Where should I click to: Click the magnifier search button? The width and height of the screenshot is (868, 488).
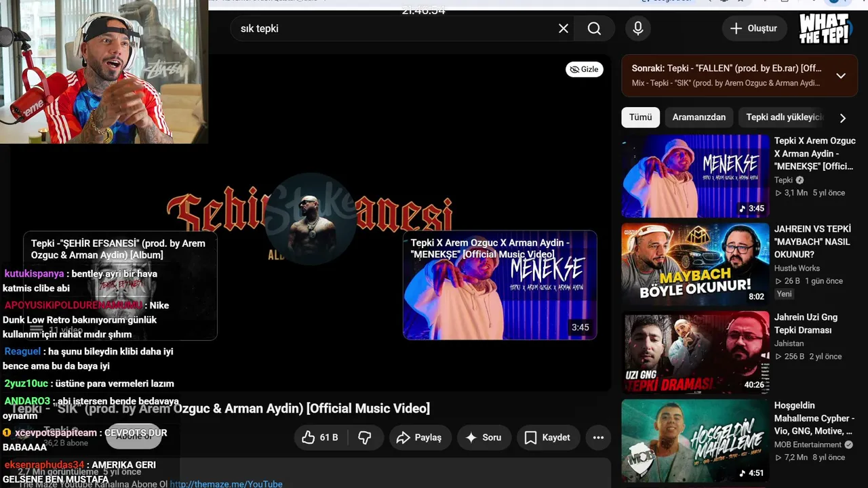coord(594,28)
